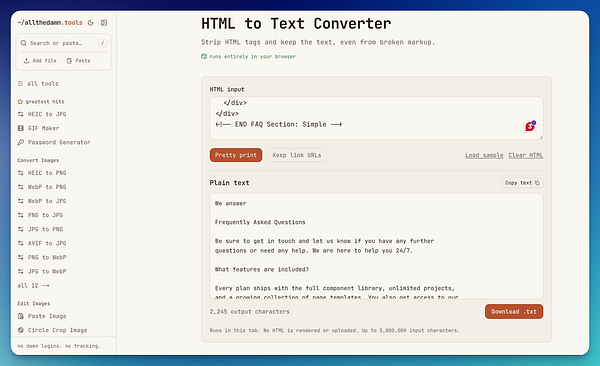Click the Circle Crop Image icon
Screen dimensions: 600x366
tap(21, 330)
